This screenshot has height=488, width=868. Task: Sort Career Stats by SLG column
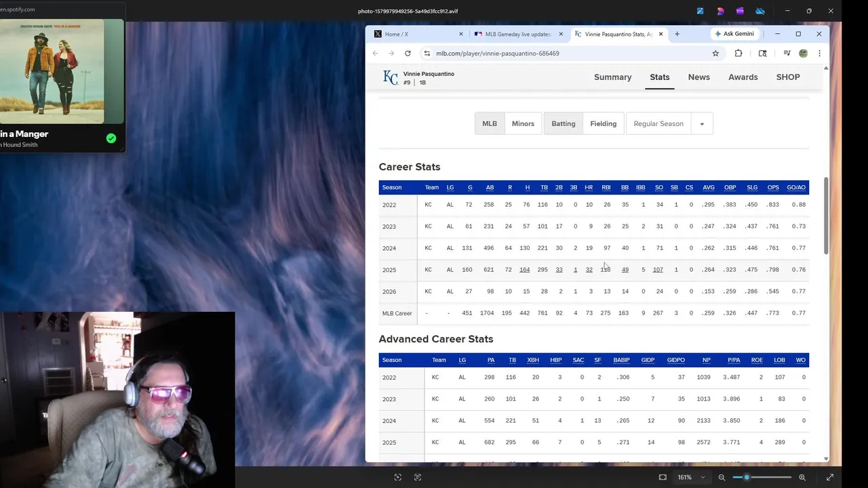[x=751, y=188]
